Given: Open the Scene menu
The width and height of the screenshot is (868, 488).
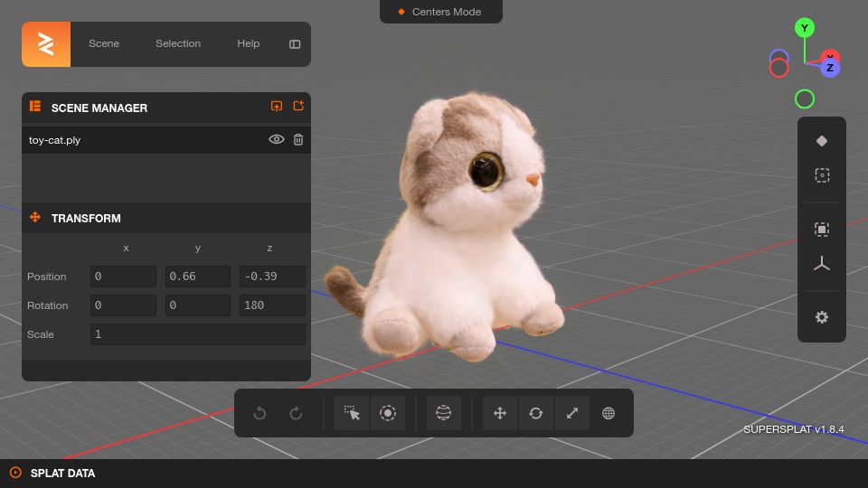Looking at the screenshot, I should pos(104,43).
